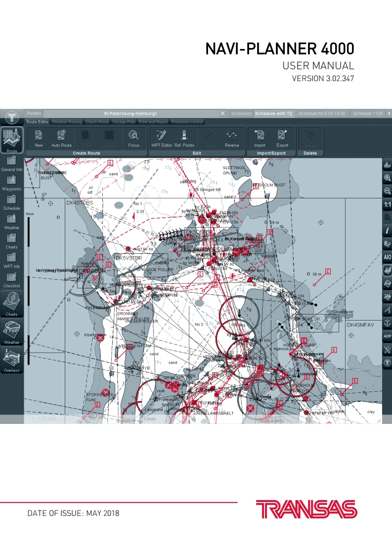The image size is (392, 555).
Task: Focus on the route
Action: click(x=134, y=139)
